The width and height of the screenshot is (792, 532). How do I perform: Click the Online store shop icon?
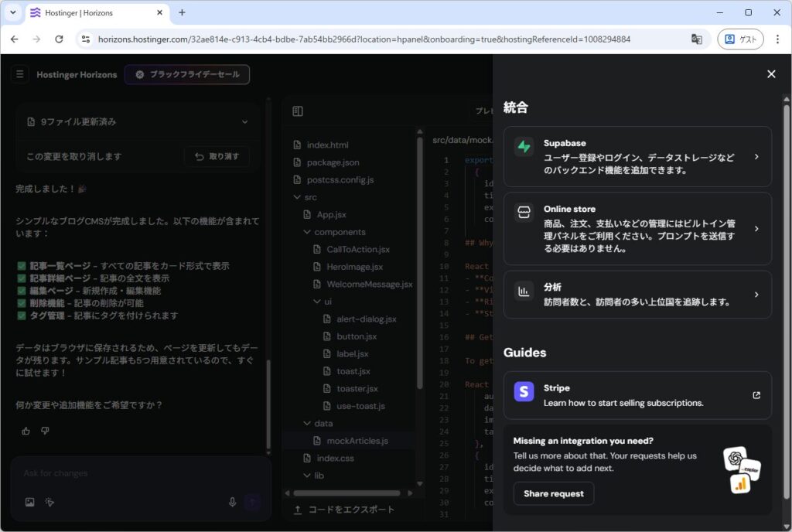[x=524, y=213]
